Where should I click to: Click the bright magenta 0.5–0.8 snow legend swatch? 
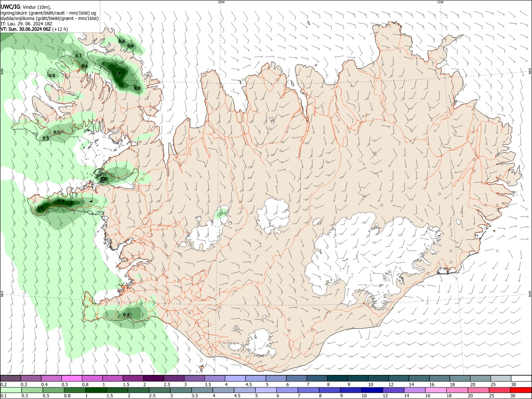(x=72, y=379)
